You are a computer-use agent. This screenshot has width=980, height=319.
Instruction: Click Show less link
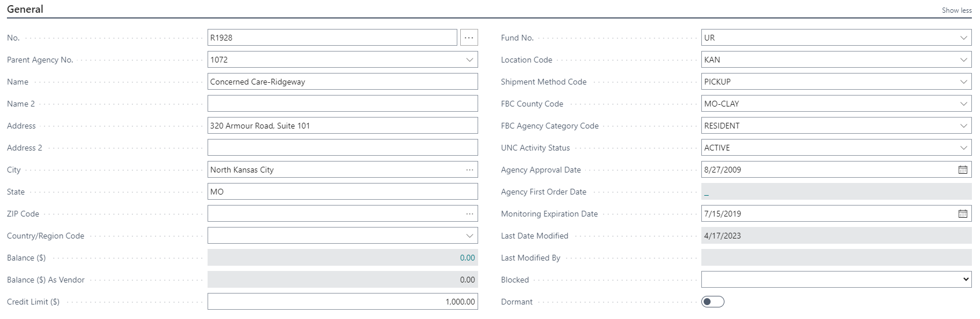[956, 10]
